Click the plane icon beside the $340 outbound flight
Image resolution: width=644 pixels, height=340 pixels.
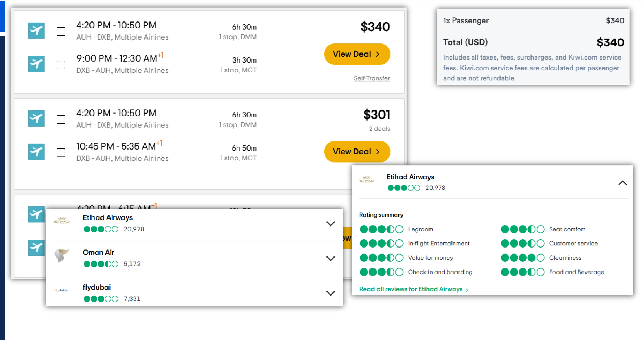tap(36, 30)
